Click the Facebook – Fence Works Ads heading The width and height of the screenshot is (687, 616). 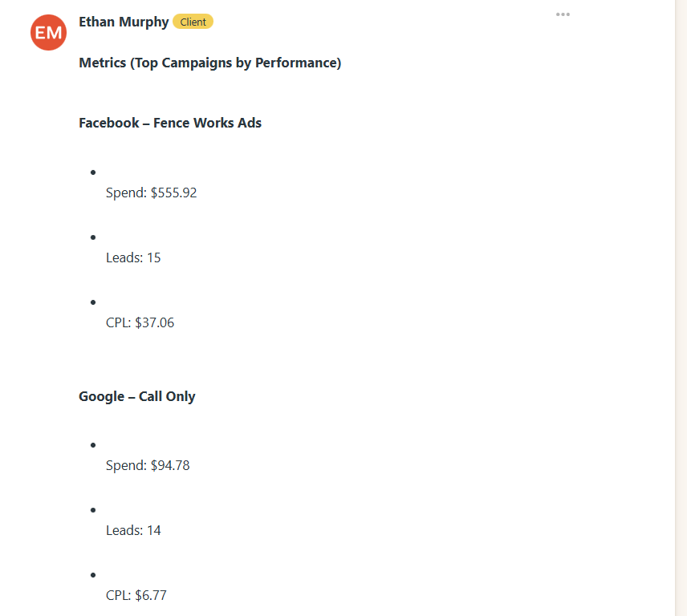point(170,123)
